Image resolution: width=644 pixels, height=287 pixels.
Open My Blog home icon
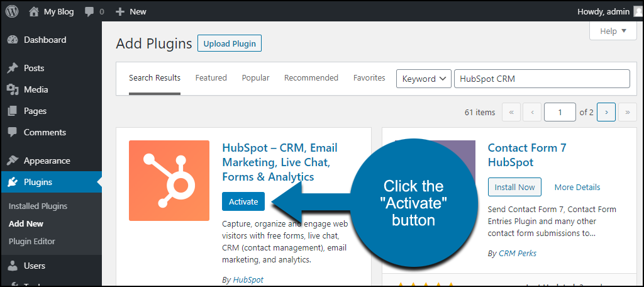point(34,11)
